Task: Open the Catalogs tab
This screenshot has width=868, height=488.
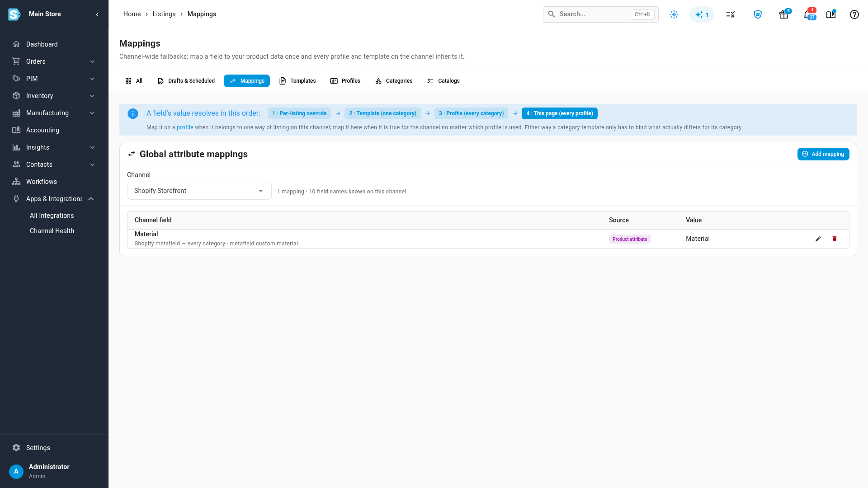Action: 443,81
